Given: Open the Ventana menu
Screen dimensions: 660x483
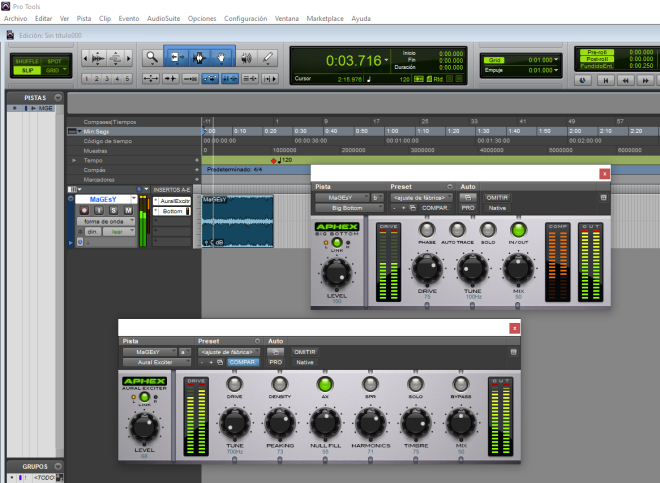Looking at the screenshot, I should [287, 19].
